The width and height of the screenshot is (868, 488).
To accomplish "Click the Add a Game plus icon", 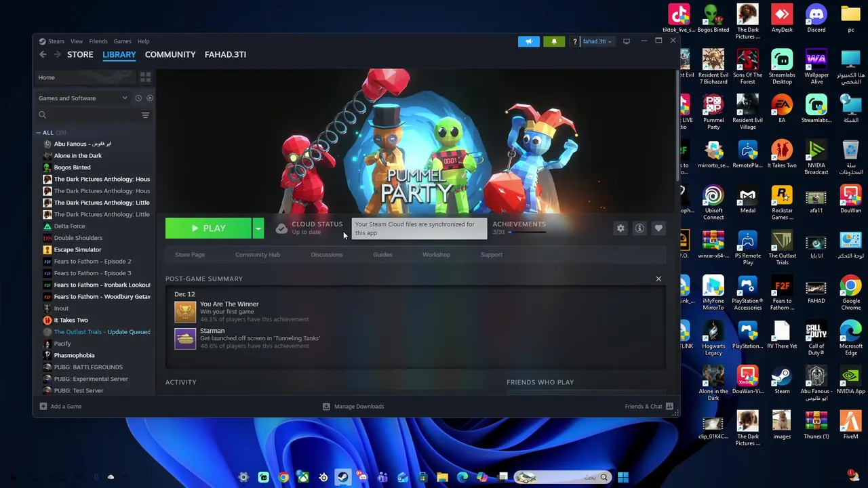I will pyautogui.click(x=43, y=407).
